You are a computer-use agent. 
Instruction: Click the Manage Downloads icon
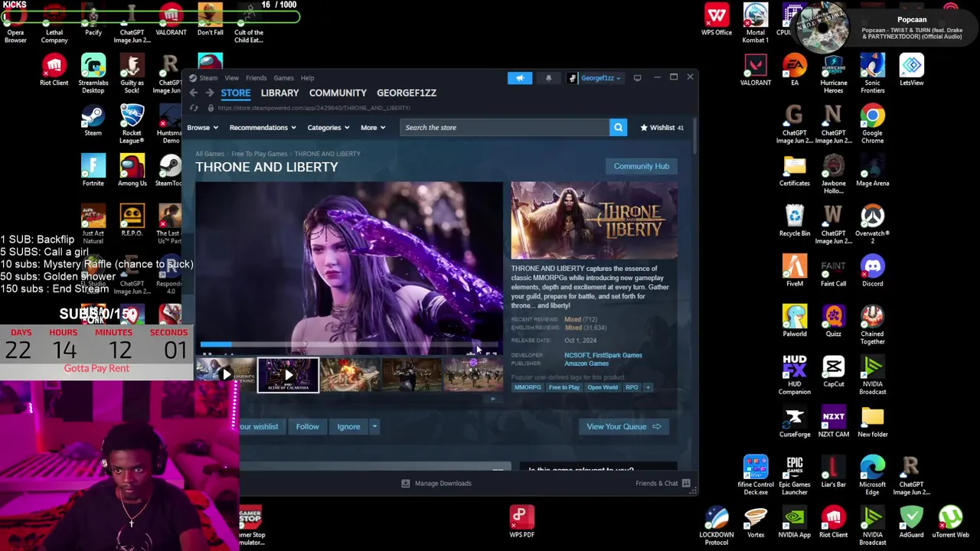406,483
